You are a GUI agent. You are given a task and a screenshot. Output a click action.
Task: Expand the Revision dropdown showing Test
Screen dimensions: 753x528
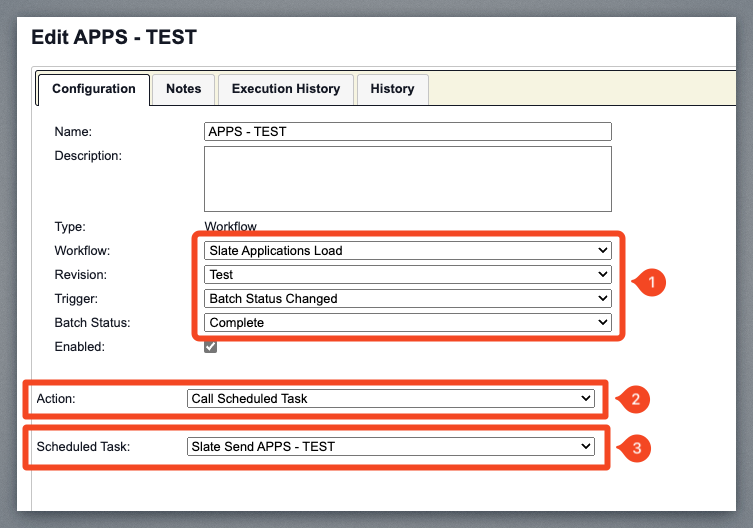coord(407,274)
